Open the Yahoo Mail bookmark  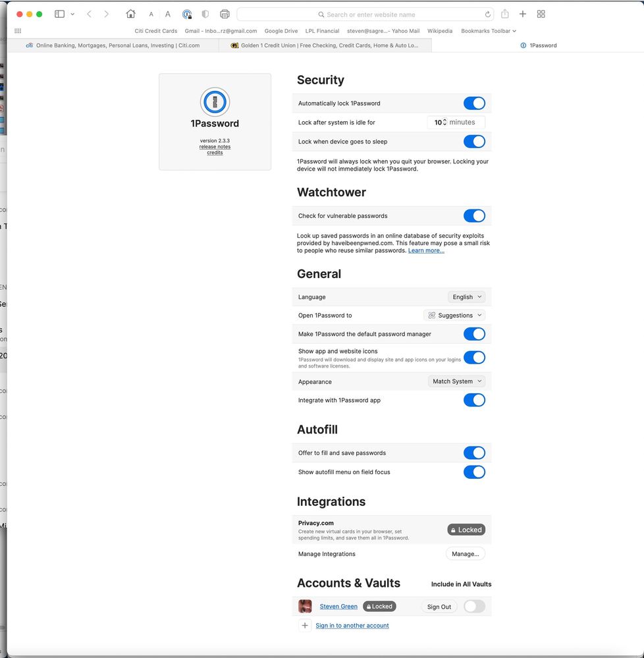(x=383, y=31)
